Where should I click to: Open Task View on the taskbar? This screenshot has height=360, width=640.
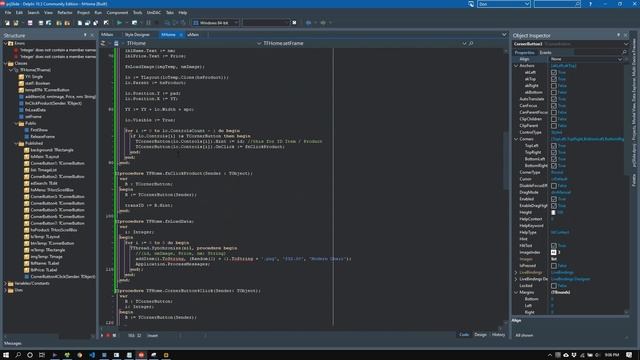coord(42,355)
